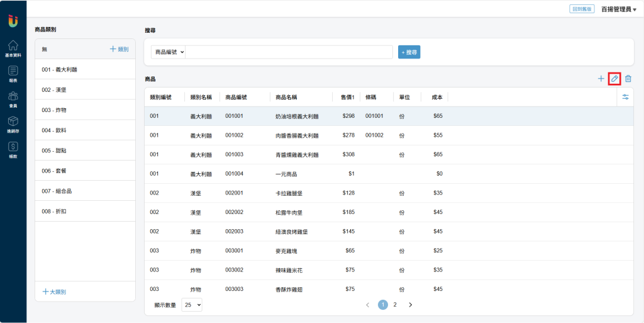Add major category with + 大類別
The width and height of the screenshot is (644, 323).
[x=54, y=292]
